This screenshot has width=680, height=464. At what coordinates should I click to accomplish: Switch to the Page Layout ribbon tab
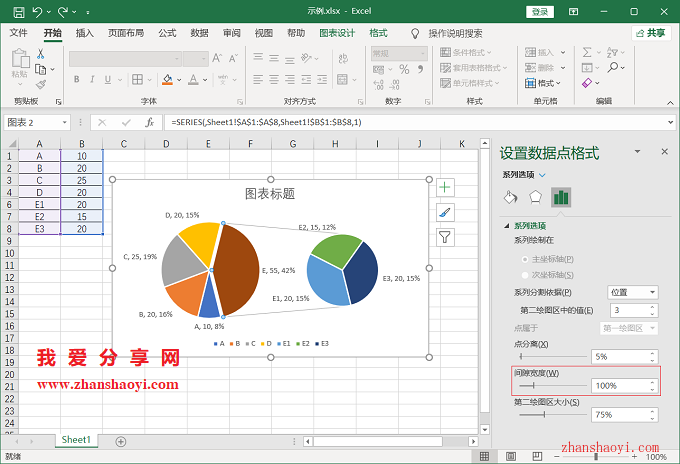[126, 33]
